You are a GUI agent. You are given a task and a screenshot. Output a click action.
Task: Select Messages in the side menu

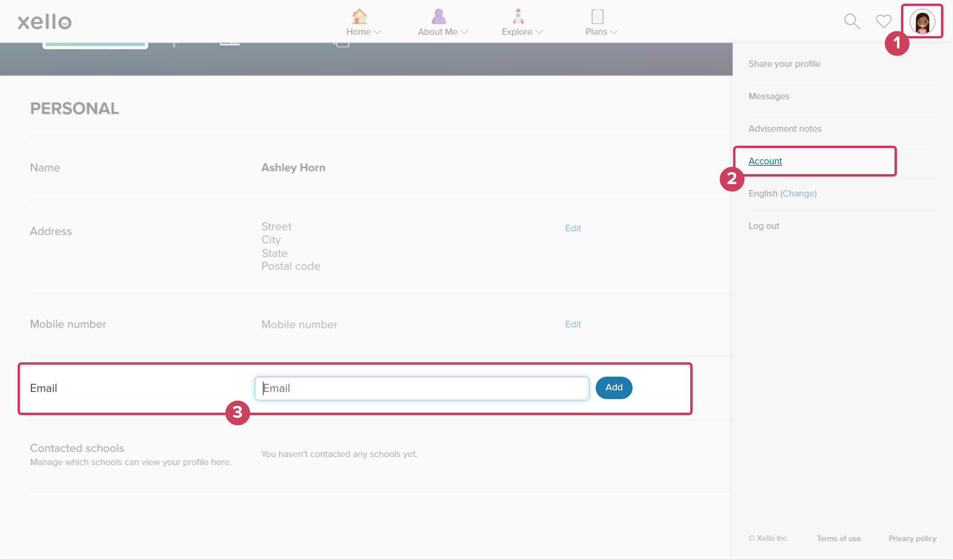coord(769,96)
